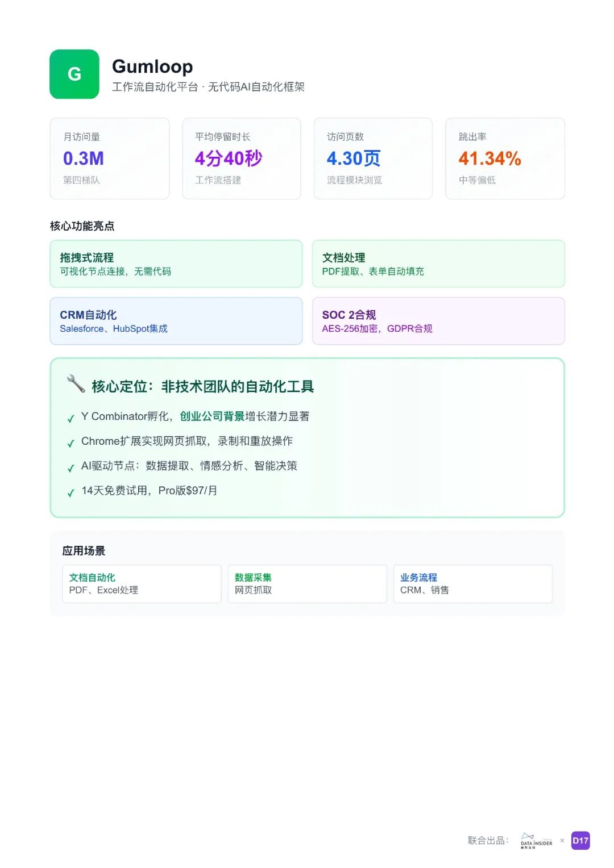Click the text 网页抓取 under 数据采集
The height and width of the screenshot is (868, 614).
coord(253,590)
